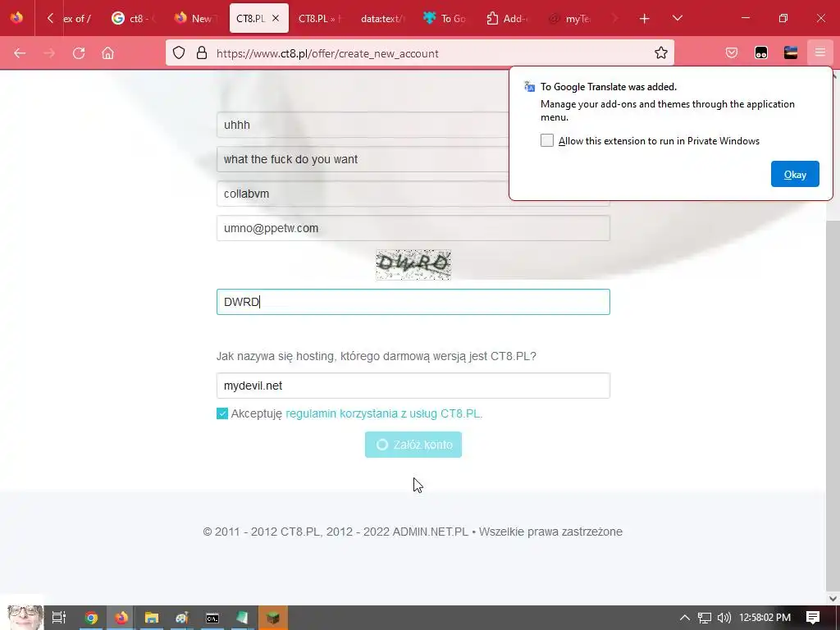This screenshot has width=840, height=630.
Task: Click the Załóż konto submit button
Action: [413, 445]
